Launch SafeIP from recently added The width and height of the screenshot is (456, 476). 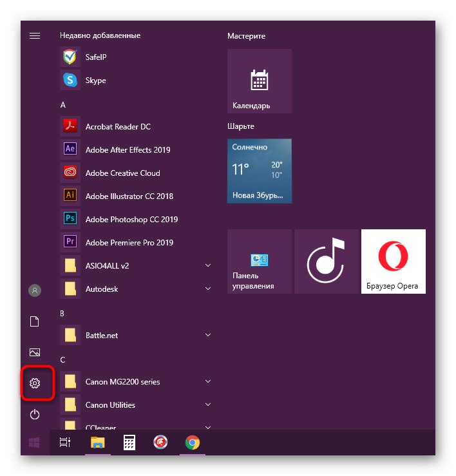[135, 57]
